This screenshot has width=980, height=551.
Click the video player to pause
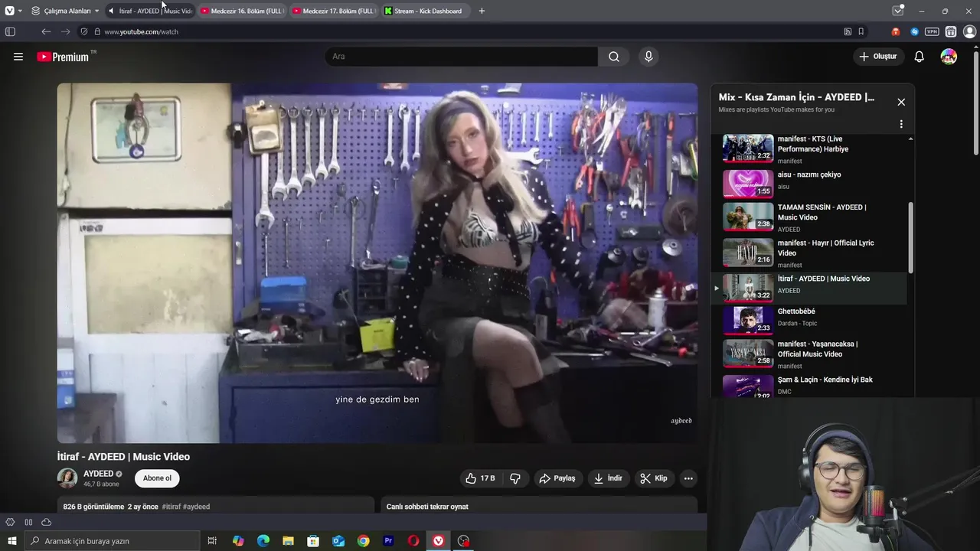click(x=377, y=263)
